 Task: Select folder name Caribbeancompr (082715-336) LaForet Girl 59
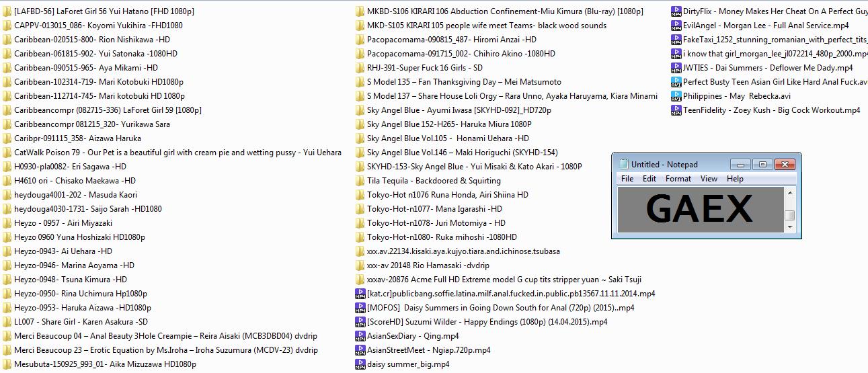(108, 110)
